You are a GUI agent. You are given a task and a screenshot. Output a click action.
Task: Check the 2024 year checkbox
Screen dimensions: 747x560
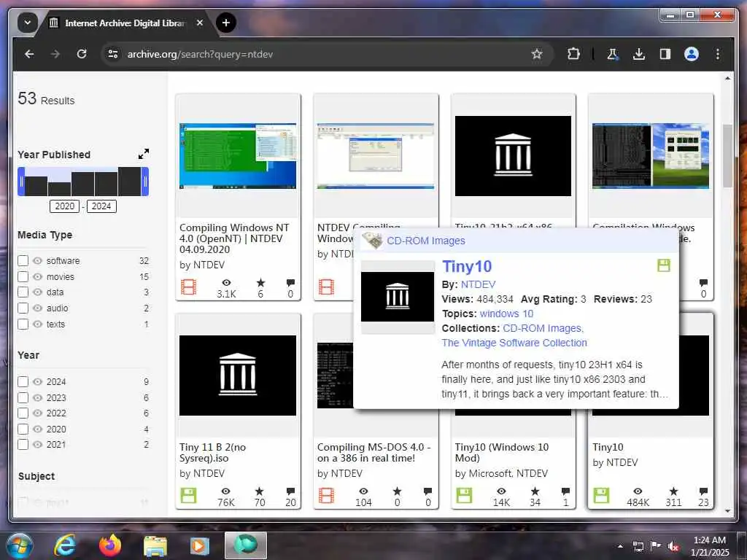tap(23, 381)
